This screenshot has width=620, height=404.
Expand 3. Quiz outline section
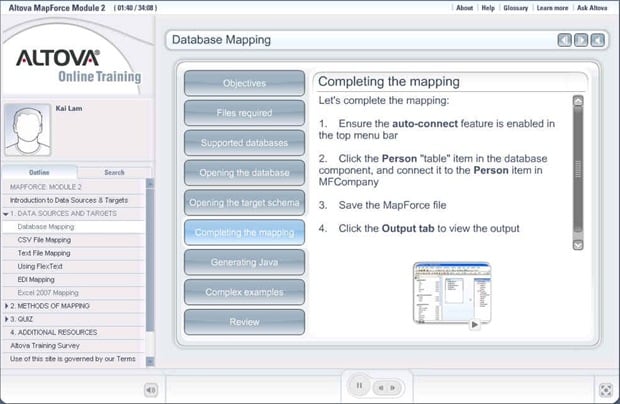coord(6,319)
